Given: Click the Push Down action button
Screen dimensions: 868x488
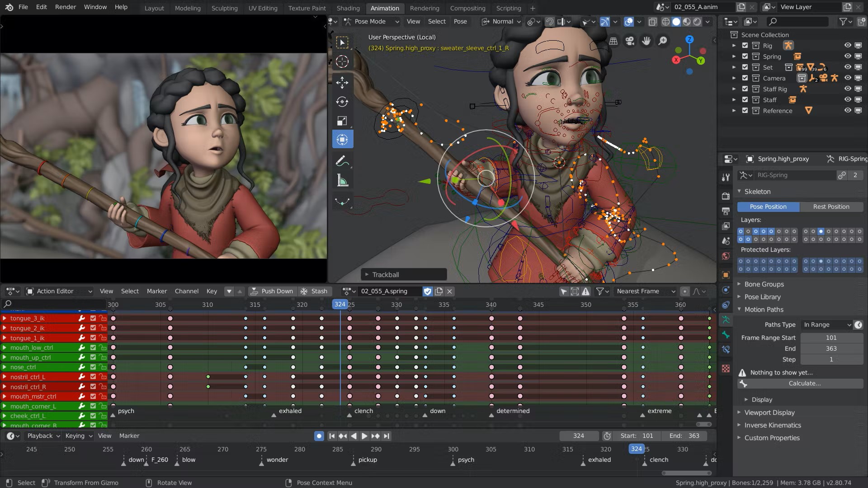Looking at the screenshot, I should (x=271, y=291).
